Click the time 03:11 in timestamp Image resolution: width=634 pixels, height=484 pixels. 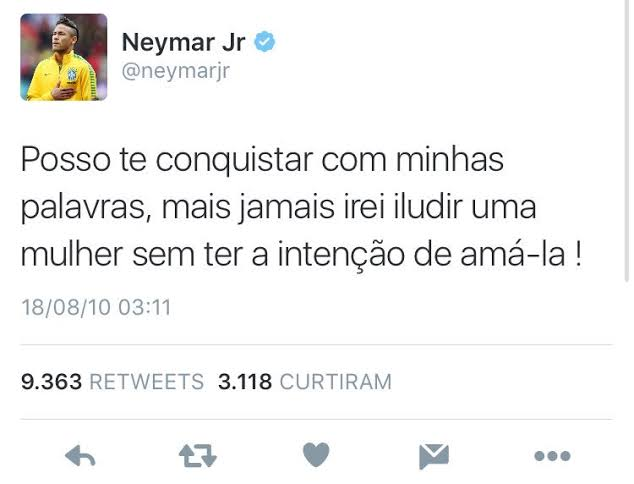click(145, 307)
